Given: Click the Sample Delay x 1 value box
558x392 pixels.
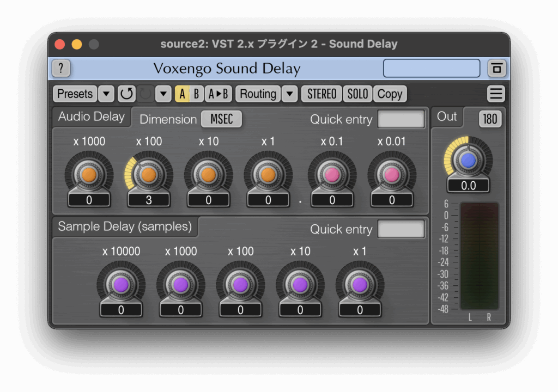Looking at the screenshot, I should point(360,310).
